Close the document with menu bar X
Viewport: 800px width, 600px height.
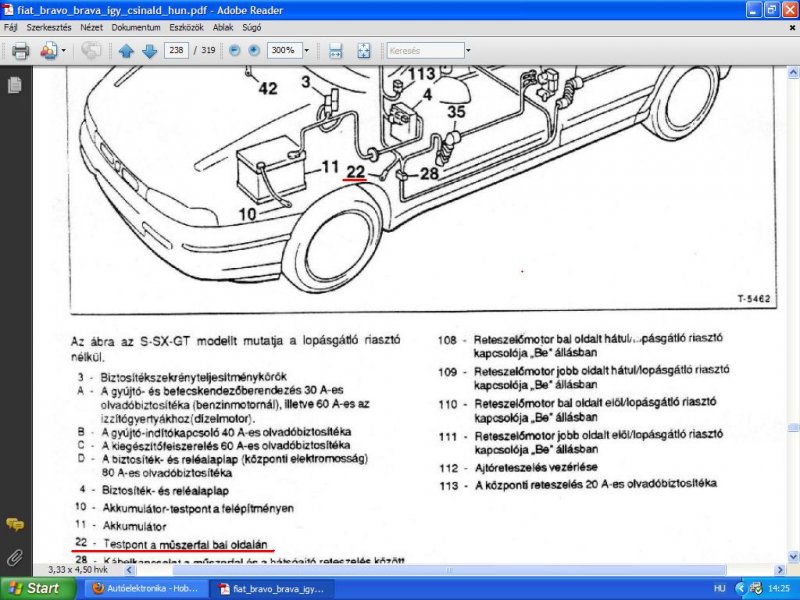coord(792,28)
